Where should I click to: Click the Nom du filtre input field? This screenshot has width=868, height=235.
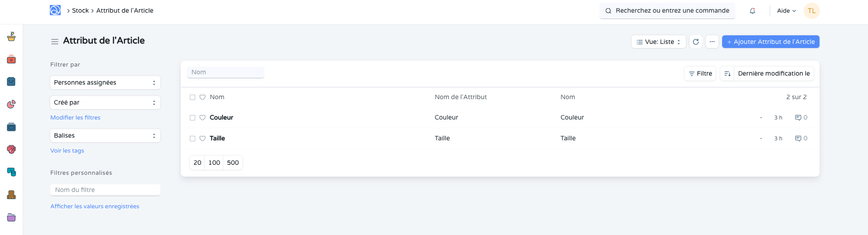105,190
